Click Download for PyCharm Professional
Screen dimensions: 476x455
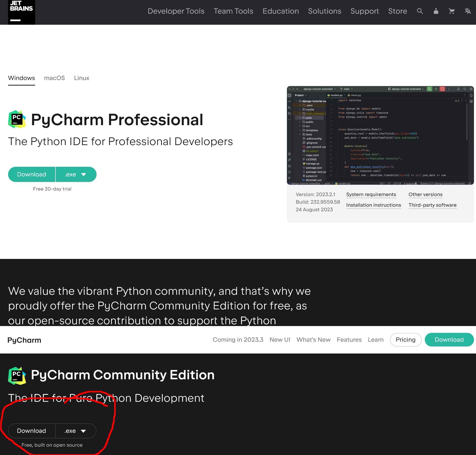coord(32,174)
